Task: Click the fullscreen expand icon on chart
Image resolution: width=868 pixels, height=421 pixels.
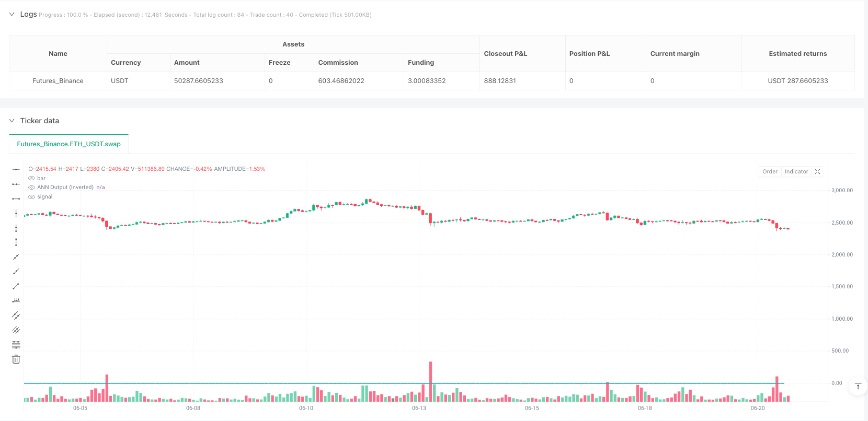Action: coord(817,171)
